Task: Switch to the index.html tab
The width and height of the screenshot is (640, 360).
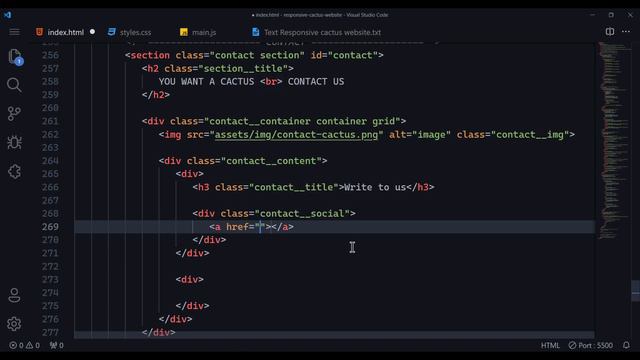Action: (65, 32)
